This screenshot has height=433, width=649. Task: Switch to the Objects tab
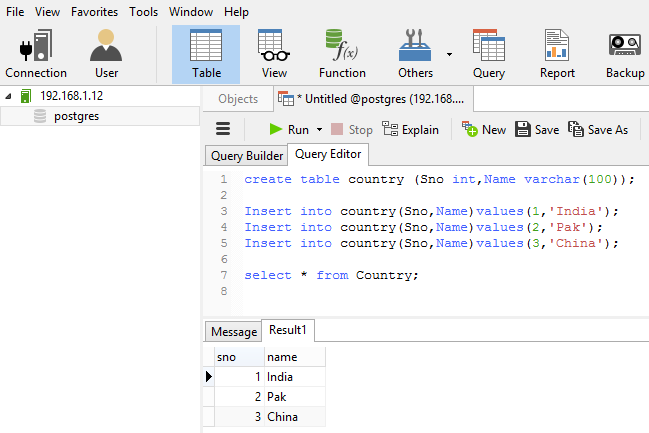click(x=238, y=99)
